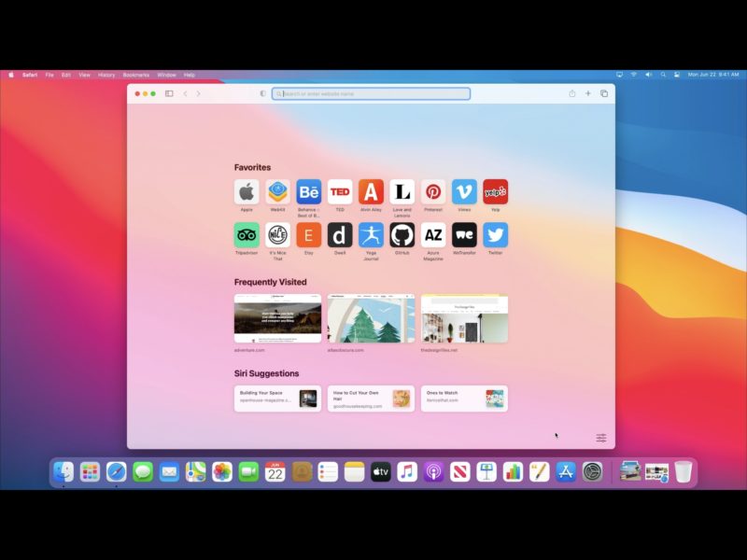Viewport: 747px width, 560px height.
Task: Click the Share button in Safari toolbar
Action: pos(572,93)
